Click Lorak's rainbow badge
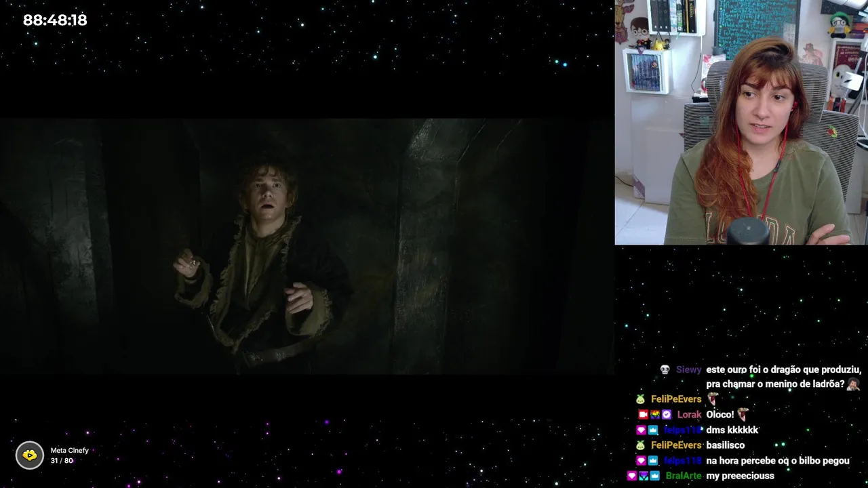868x488 pixels. [x=655, y=415]
